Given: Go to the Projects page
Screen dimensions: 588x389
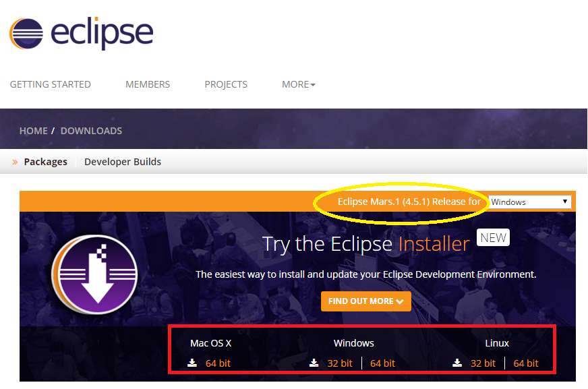Looking at the screenshot, I should pyautogui.click(x=226, y=84).
